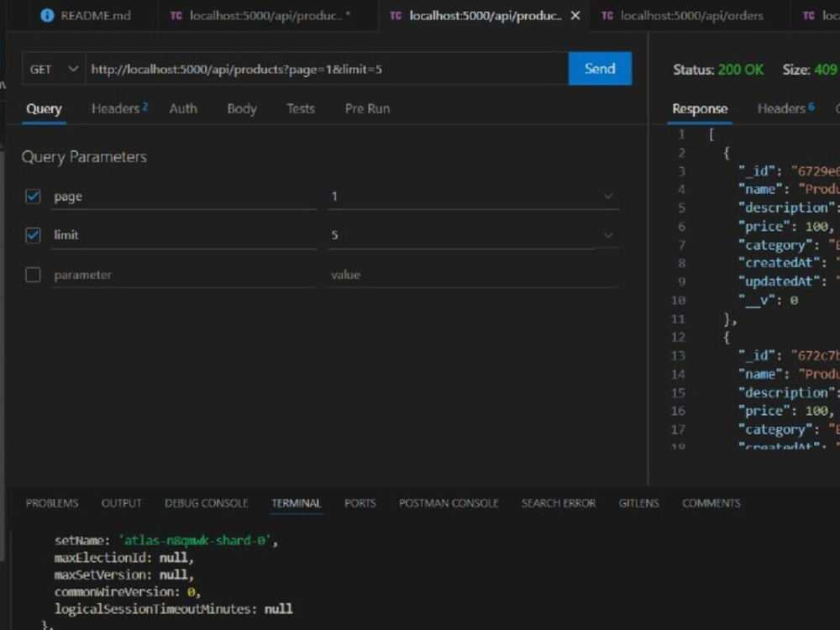Click the maxElectionId: null terminal line
Viewport: 840px width, 630px height.
(x=123, y=558)
